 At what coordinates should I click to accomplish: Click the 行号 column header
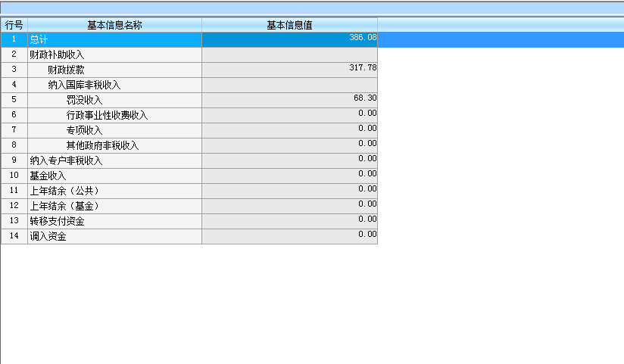pyautogui.click(x=14, y=25)
